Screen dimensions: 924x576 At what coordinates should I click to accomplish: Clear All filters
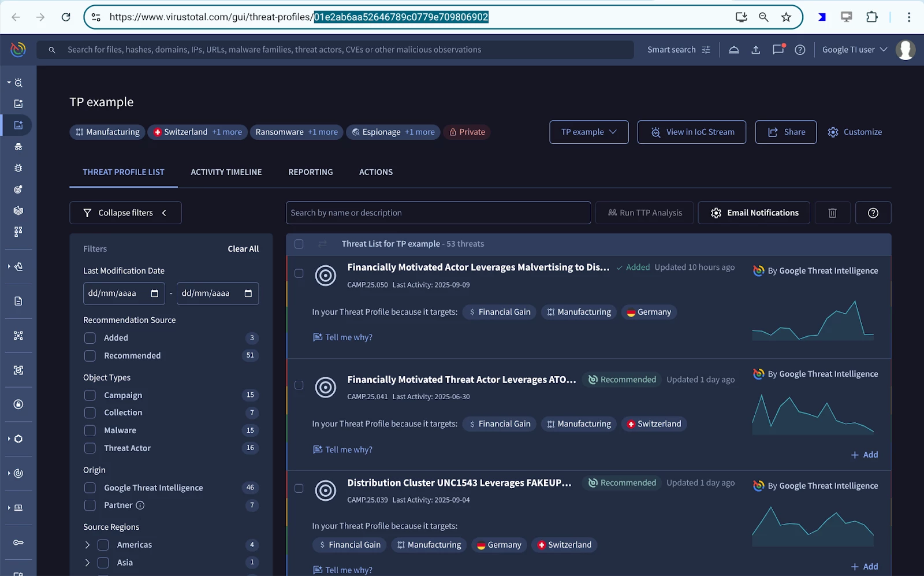243,249
